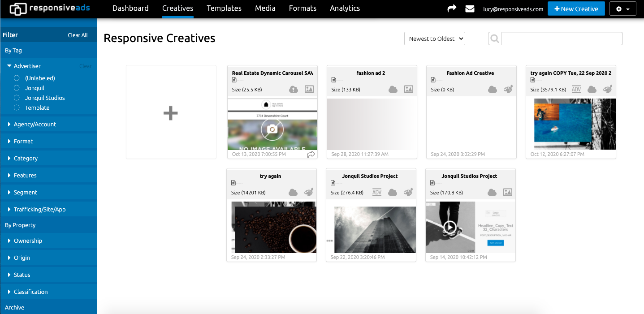Click palette icon on 14201 KB try again card
This screenshot has height=314, width=644.
tap(308, 192)
